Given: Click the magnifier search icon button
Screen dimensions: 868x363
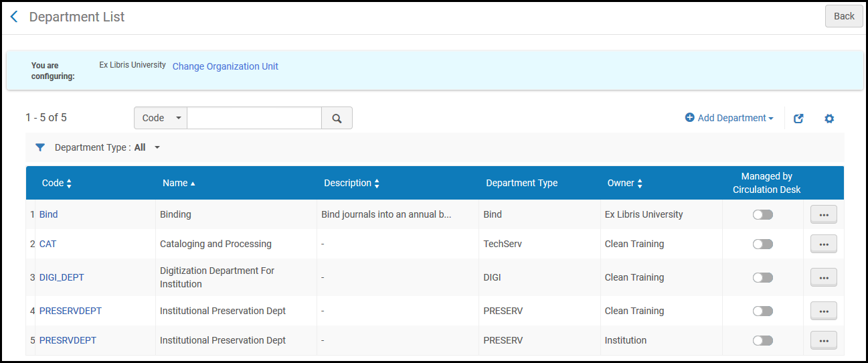Looking at the screenshot, I should (337, 118).
